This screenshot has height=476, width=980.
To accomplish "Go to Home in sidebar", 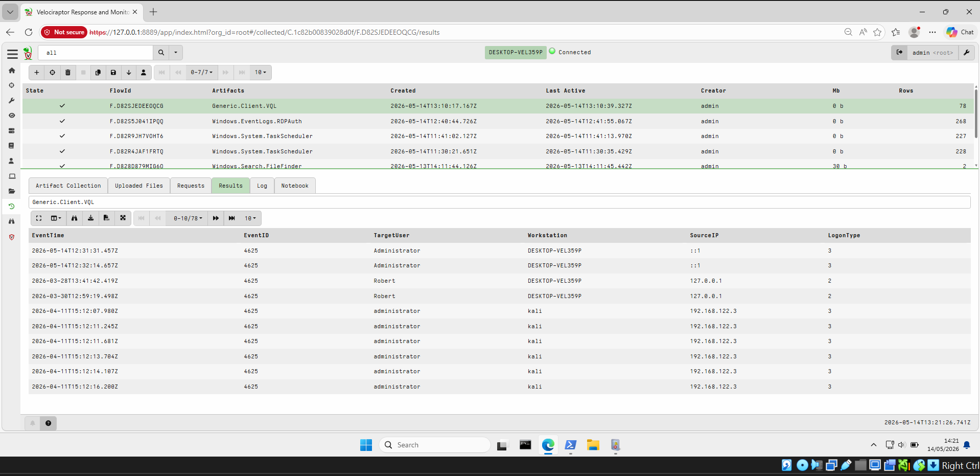I will [12, 71].
